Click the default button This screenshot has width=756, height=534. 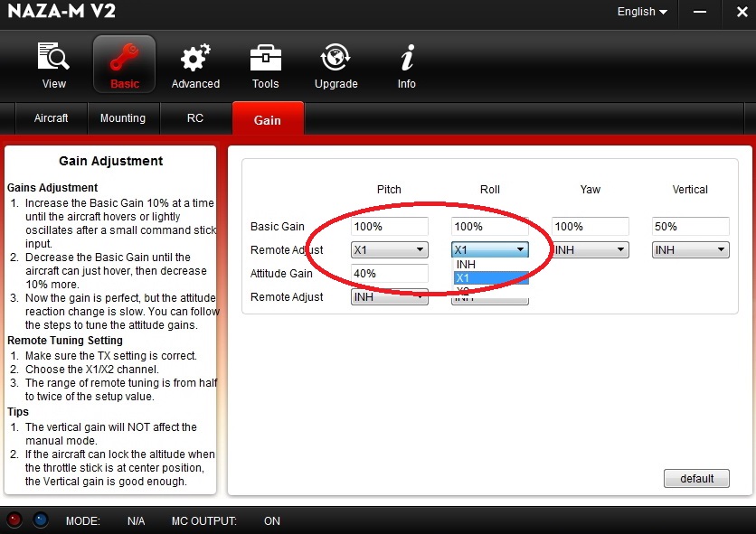pyautogui.click(x=696, y=479)
